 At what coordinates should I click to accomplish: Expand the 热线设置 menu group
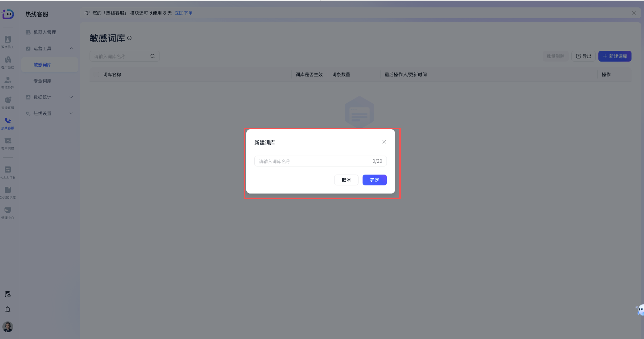pos(71,113)
